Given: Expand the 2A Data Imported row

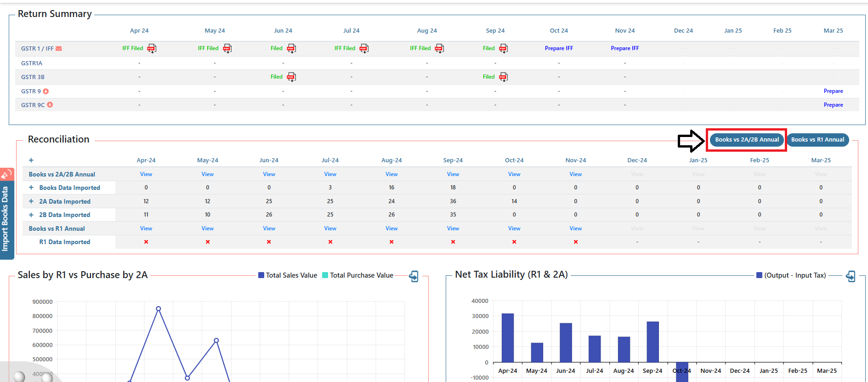Looking at the screenshot, I should click(x=31, y=201).
